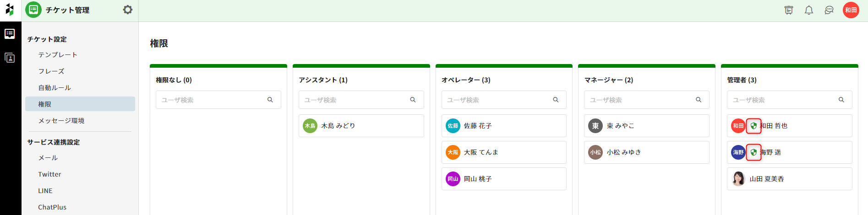Open テンプレート in the sidebar
868x215 pixels.
(x=58, y=55)
